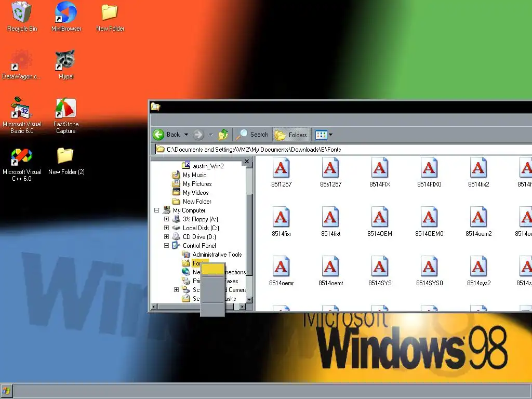Image resolution: width=532 pixels, height=399 pixels.
Task: Select the 8514SYS0 font file
Action: [429, 271]
